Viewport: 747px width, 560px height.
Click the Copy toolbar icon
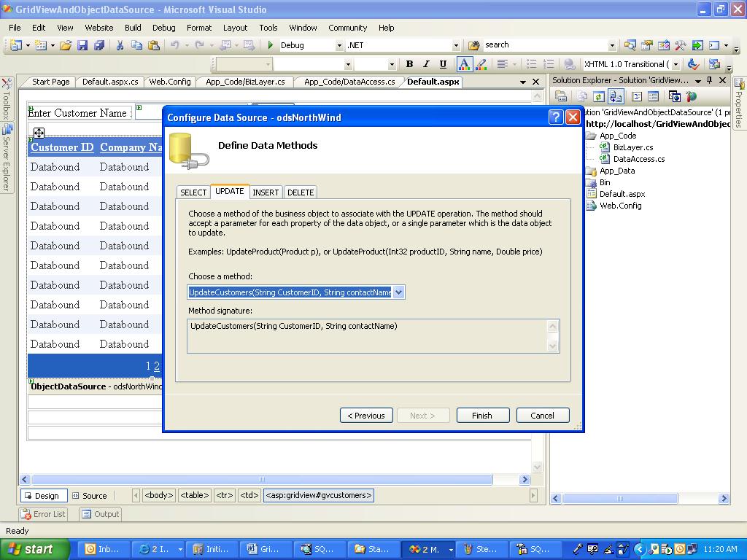pos(136,45)
